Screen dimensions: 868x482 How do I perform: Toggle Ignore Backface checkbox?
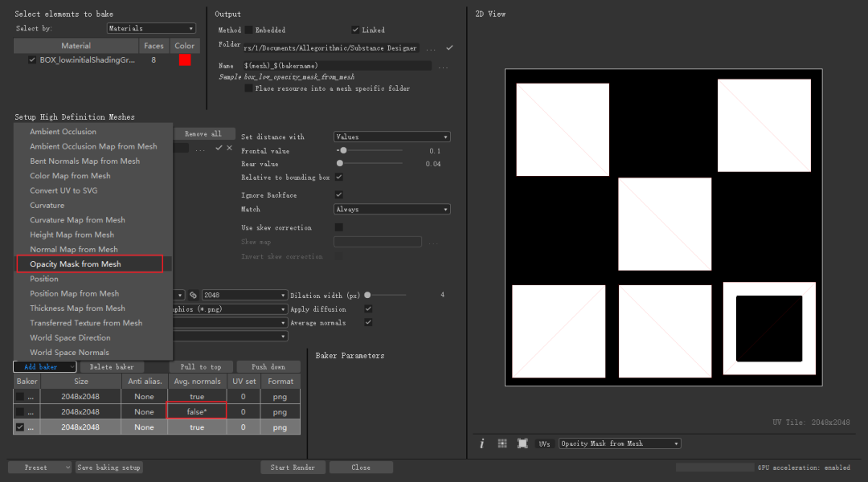[x=339, y=194]
